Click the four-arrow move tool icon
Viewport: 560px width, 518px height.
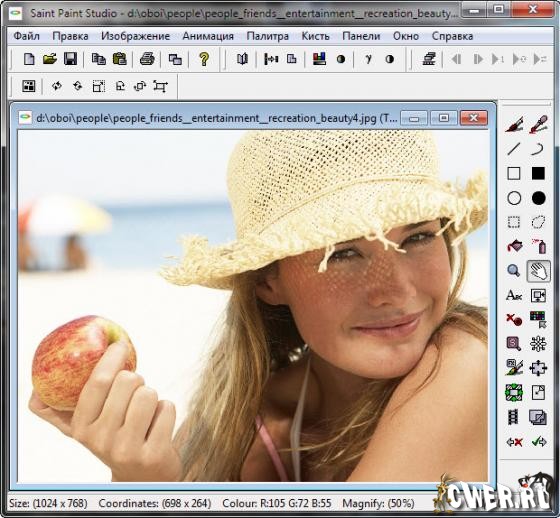[x=538, y=368]
